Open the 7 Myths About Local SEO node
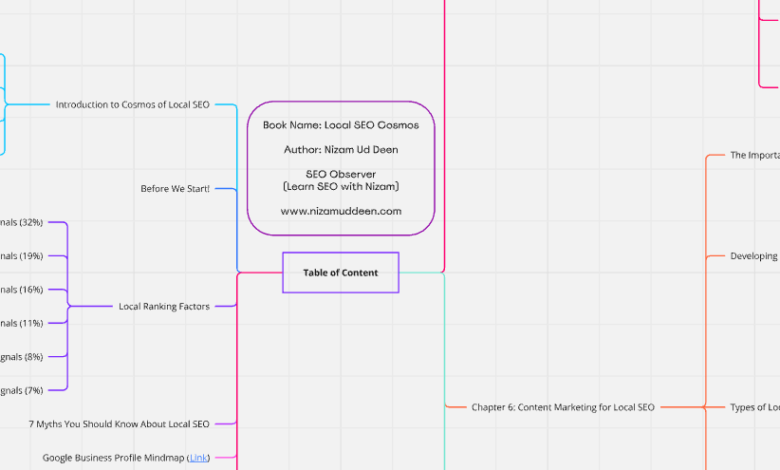 (119, 424)
